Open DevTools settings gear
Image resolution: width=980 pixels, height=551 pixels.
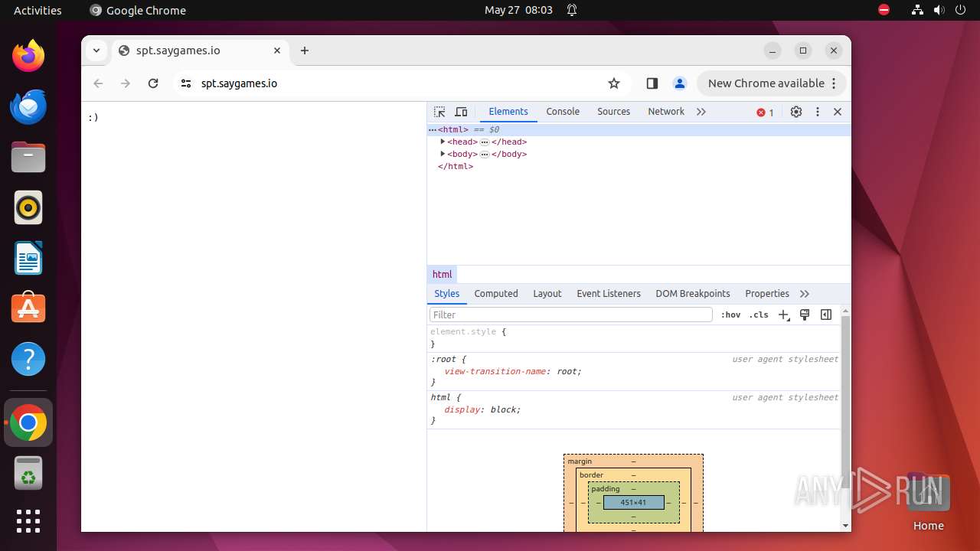[796, 112]
